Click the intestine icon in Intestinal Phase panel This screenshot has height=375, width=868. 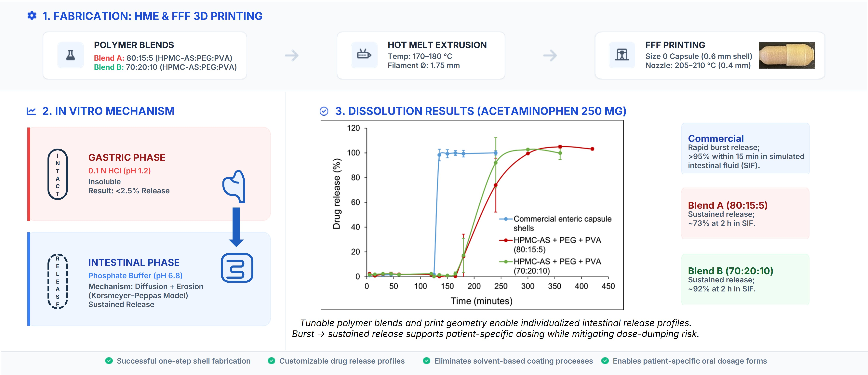[x=237, y=268]
